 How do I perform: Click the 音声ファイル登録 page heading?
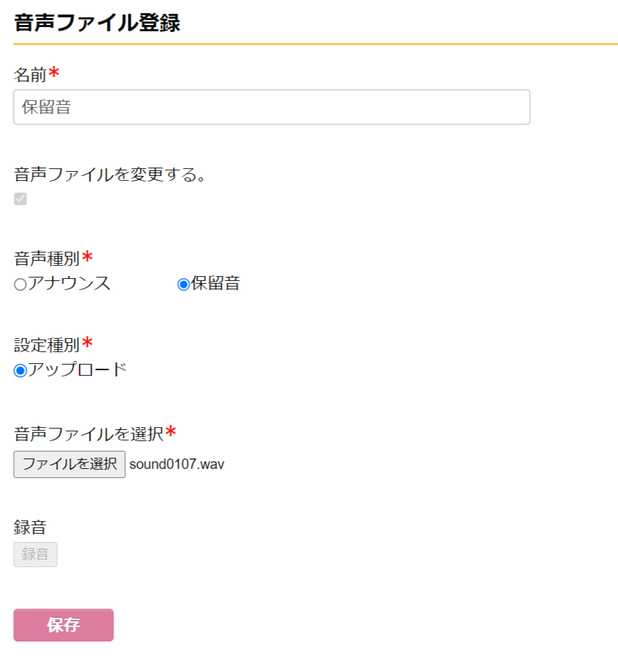[97, 23]
